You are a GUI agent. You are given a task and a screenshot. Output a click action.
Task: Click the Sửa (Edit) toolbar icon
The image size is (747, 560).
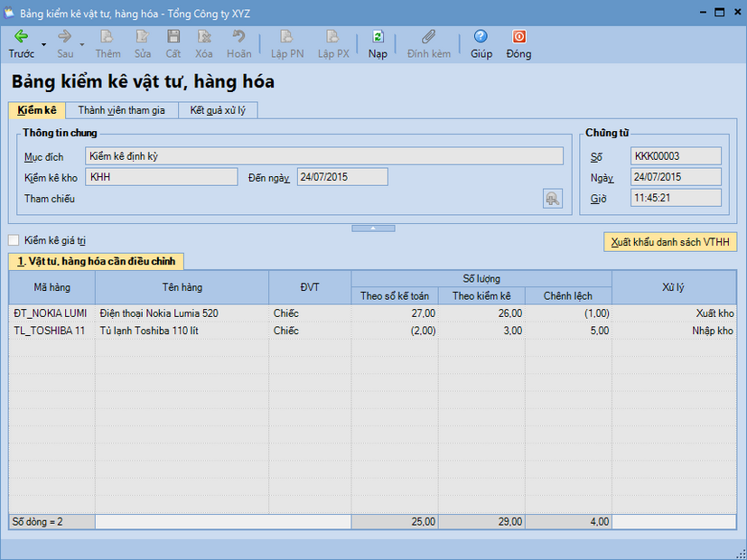click(x=143, y=43)
